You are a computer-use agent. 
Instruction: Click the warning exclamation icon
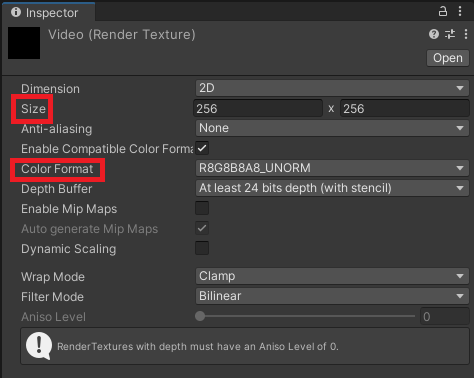coord(39,346)
